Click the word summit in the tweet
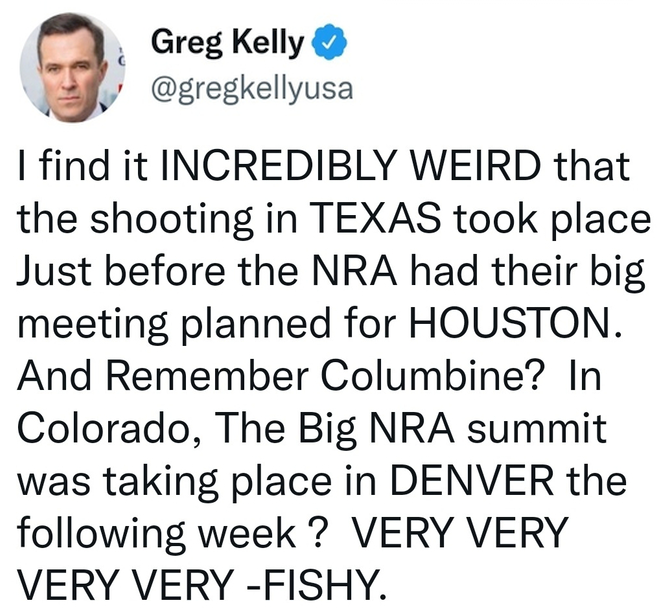662x614 pixels. coord(536,428)
